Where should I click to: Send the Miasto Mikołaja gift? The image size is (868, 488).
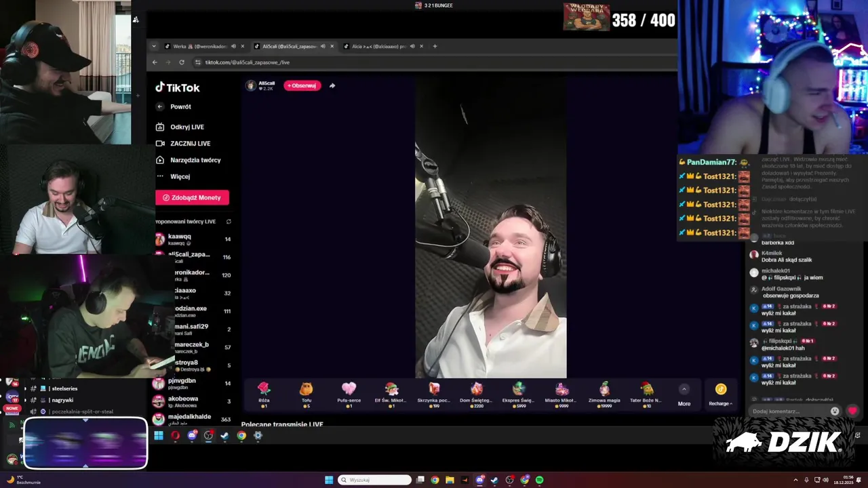click(561, 393)
